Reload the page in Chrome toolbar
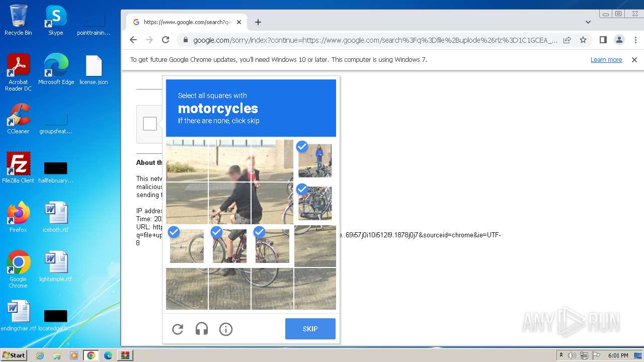Viewport: 644px width, 362px height. pos(166,40)
